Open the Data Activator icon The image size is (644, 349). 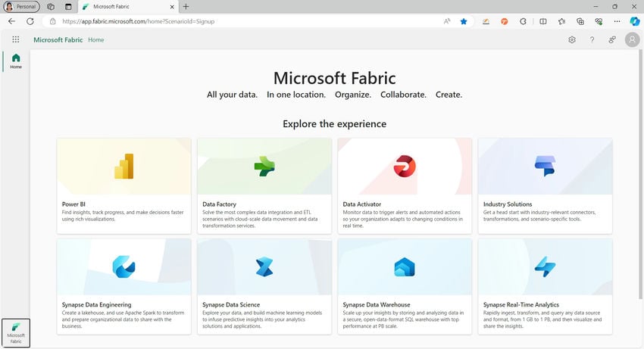click(405, 166)
